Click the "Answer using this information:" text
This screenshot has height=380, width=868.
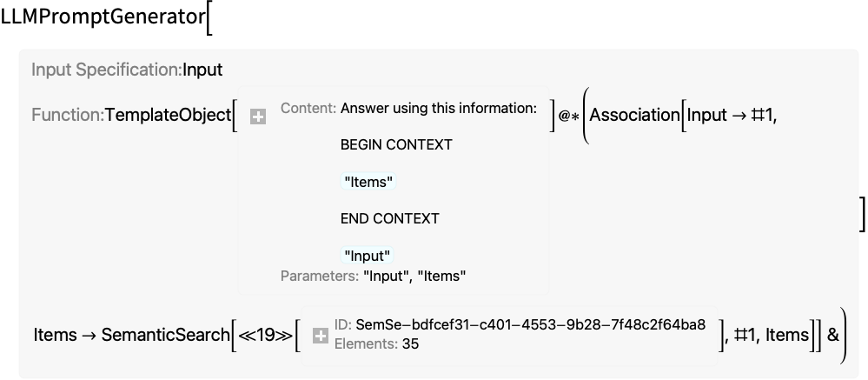439,109
